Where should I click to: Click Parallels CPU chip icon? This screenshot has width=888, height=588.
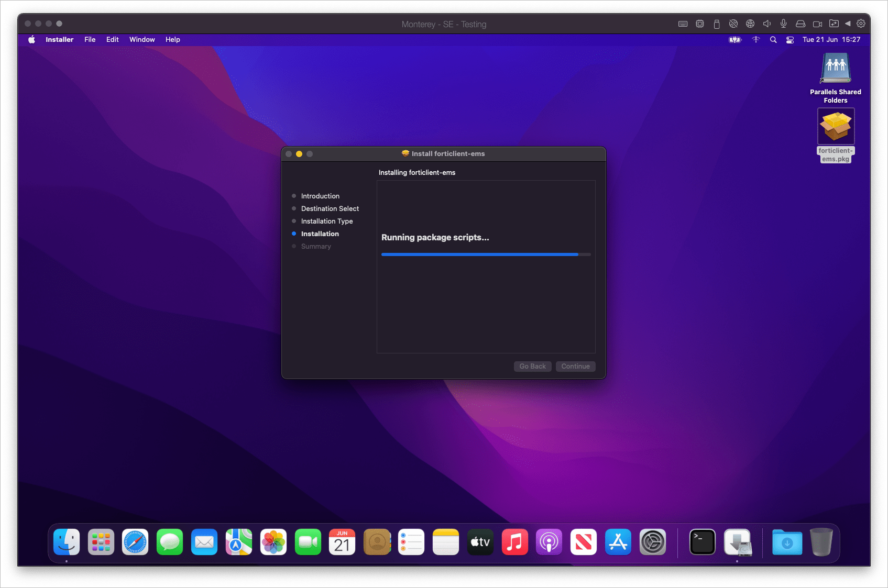pos(700,24)
